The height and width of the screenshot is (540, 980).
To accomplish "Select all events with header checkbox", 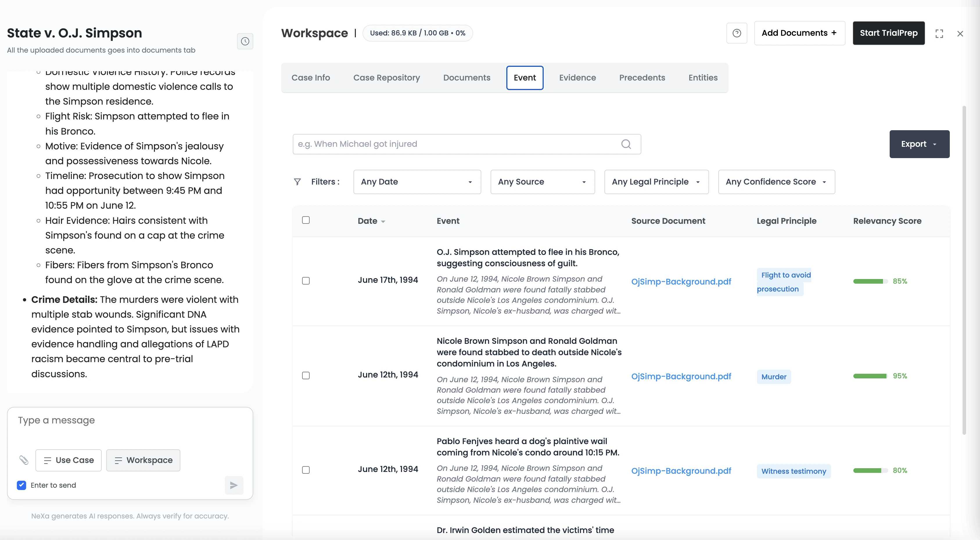I will [306, 220].
